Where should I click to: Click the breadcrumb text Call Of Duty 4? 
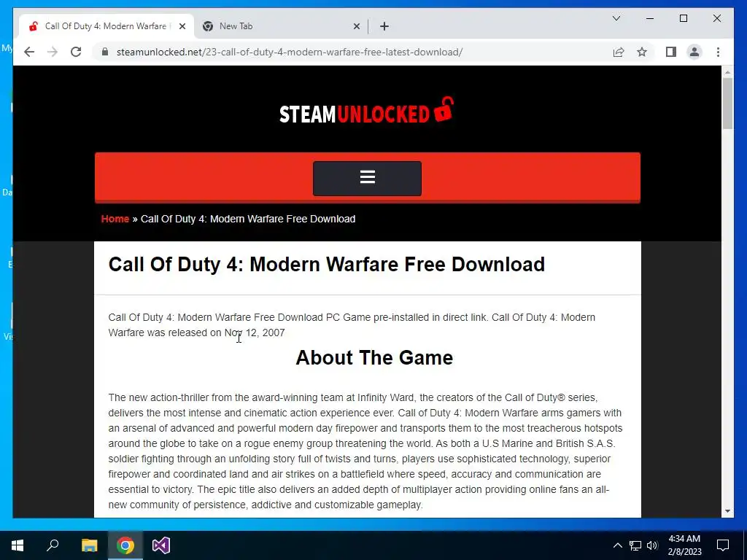pos(248,219)
